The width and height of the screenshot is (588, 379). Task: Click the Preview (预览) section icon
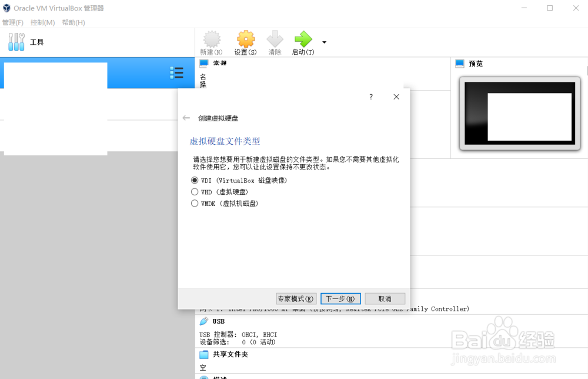[460, 64]
